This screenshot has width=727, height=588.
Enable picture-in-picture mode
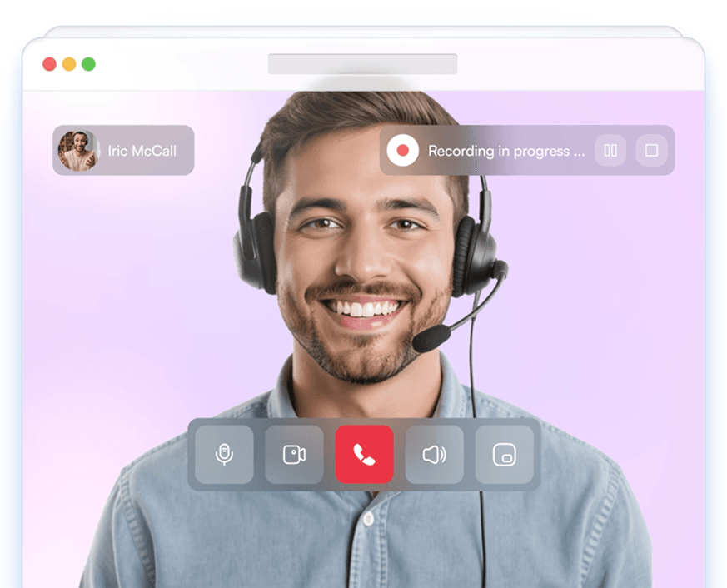coord(504,456)
